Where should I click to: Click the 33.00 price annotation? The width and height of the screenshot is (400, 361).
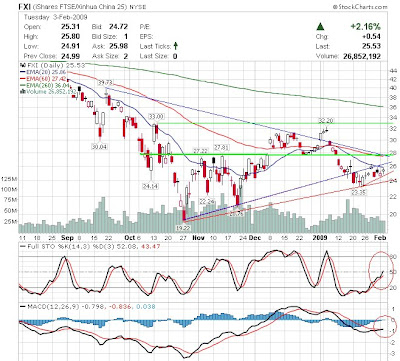[x=156, y=116]
